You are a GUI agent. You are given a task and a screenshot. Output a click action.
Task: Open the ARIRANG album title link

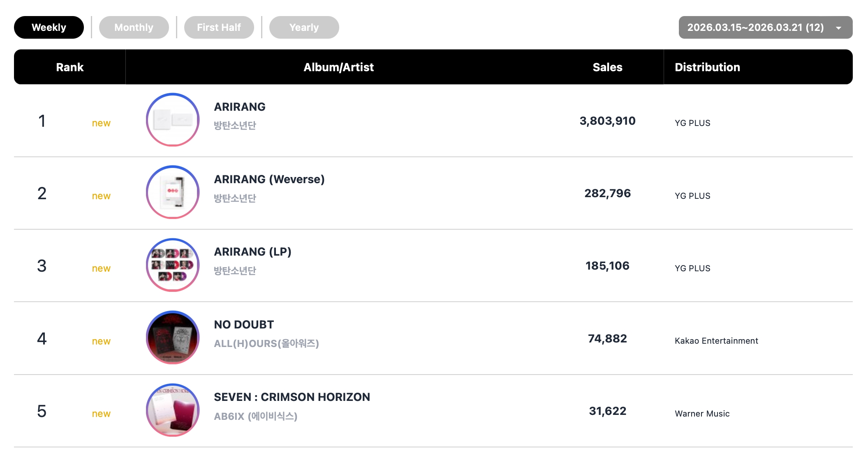click(x=240, y=107)
